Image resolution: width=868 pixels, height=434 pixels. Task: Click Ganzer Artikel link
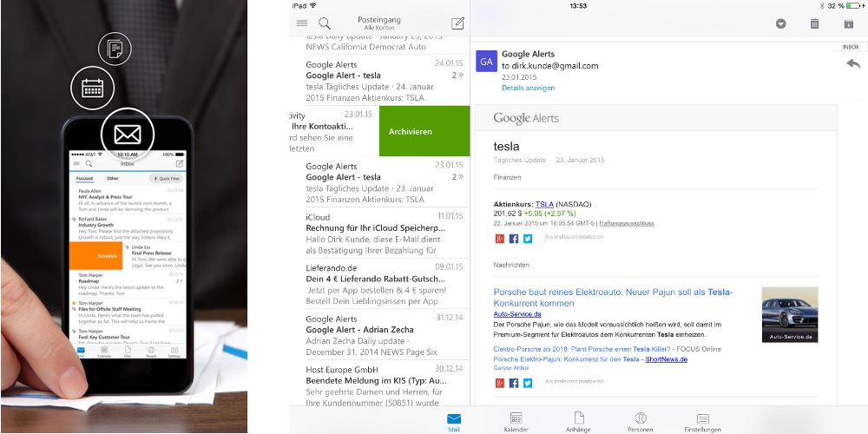[x=510, y=367]
